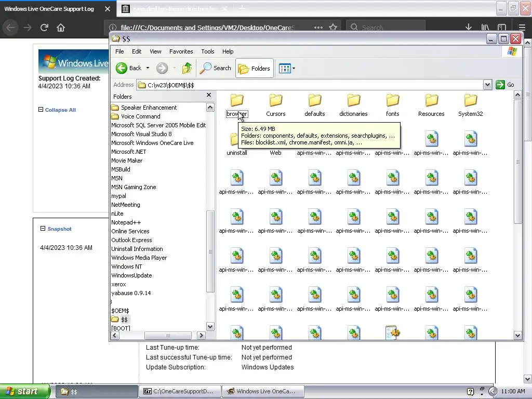
Task: Open the Edit menu
Action: point(137,51)
